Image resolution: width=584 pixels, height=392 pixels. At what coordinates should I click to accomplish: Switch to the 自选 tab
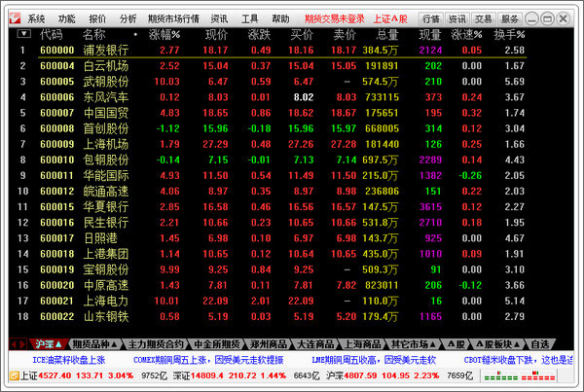(540, 344)
